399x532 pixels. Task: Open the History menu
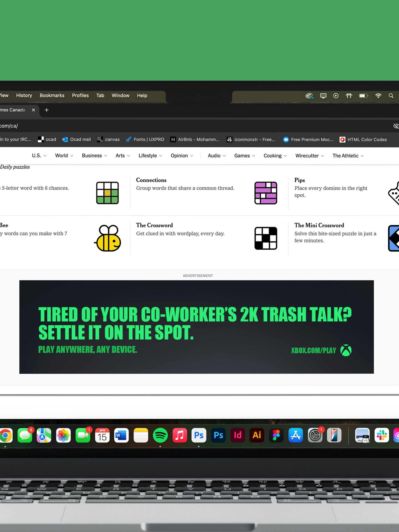pyautogui.click(x=24, y=96)
